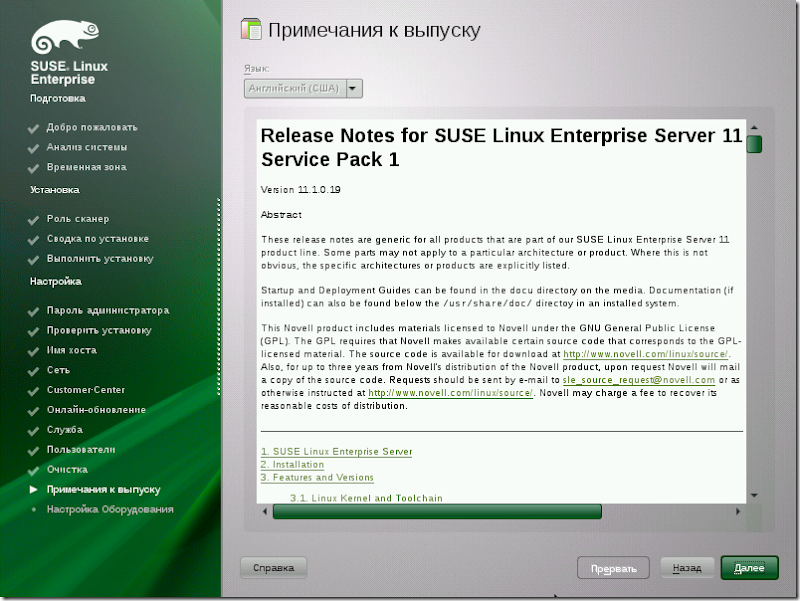Select the 'Пароль администратора' sidebar step
The width and height of the screenshot is (800, 601).
tap(108, 310)
